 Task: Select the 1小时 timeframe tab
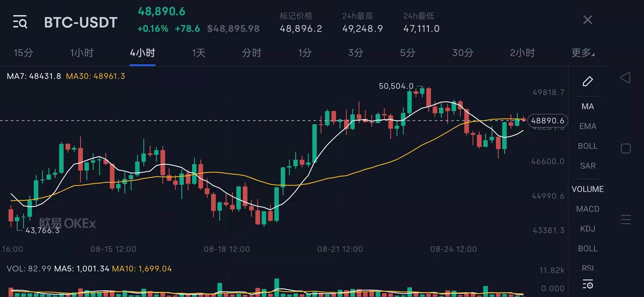pyautogui.click(x=82, y=53)
